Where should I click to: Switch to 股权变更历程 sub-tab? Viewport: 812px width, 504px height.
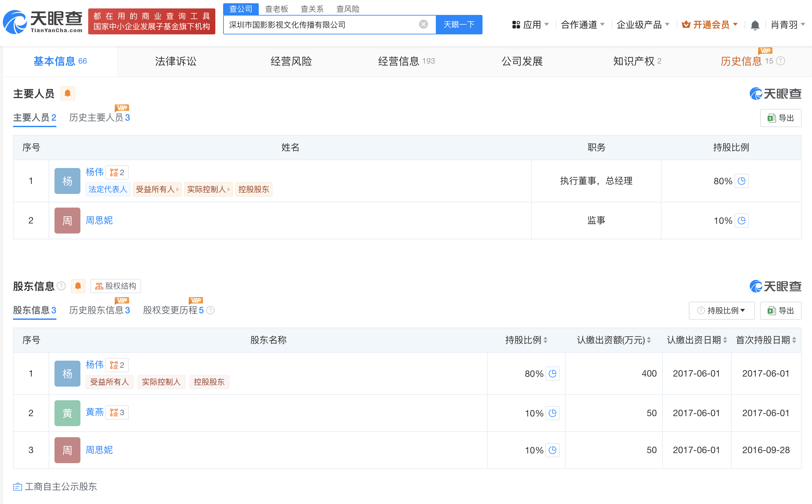(173, 310)
